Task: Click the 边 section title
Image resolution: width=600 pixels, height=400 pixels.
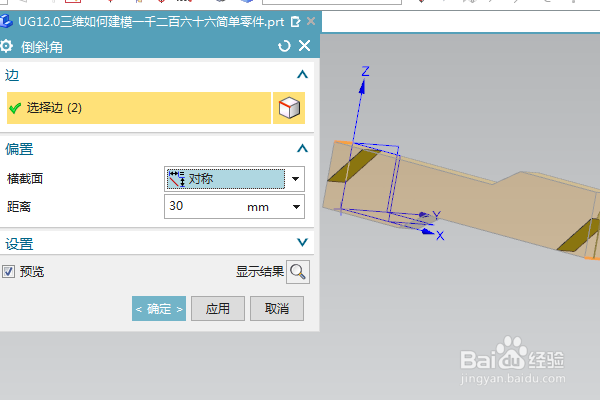Action: tap(11, 75)
